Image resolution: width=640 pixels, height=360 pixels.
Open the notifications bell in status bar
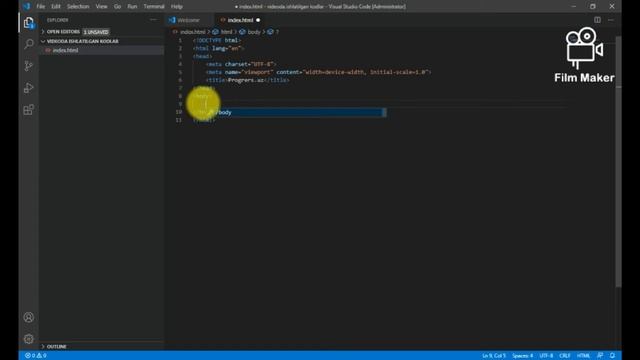click(612, 356)
